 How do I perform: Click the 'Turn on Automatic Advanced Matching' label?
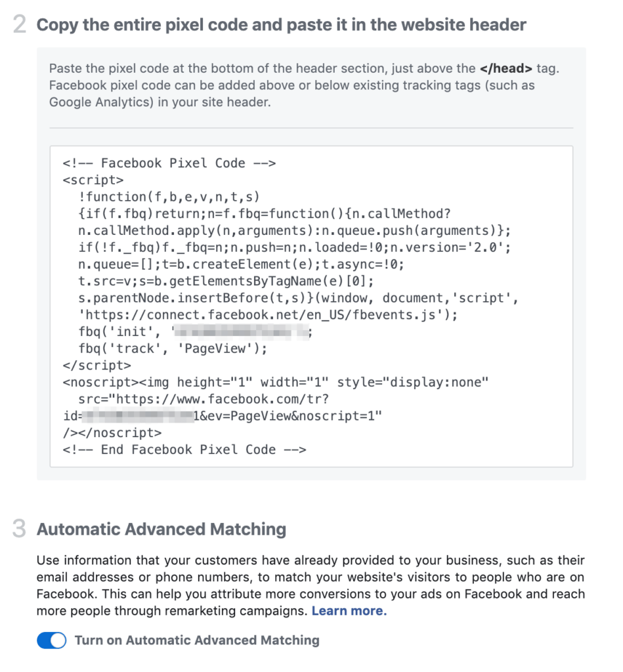coord(197,640)
